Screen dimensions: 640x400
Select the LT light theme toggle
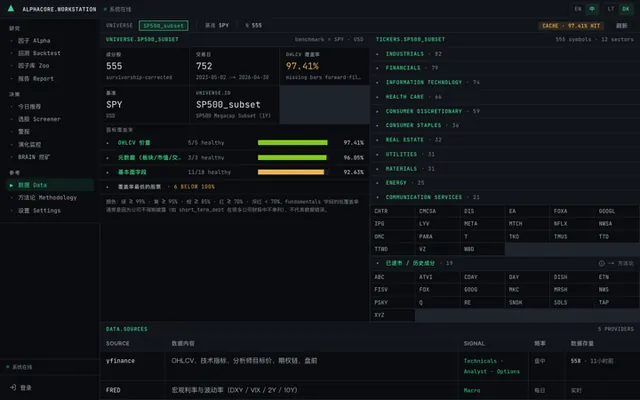611,9
